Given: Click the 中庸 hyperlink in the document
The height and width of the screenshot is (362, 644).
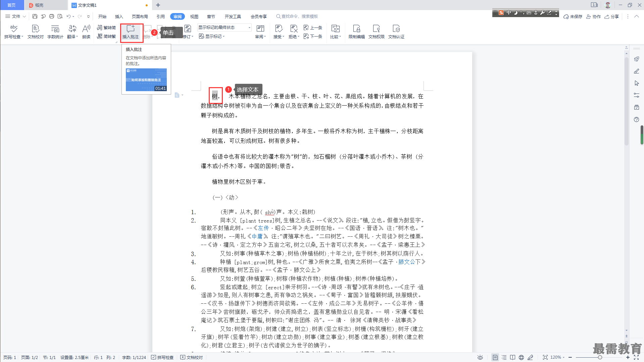Looking at the screenshot, I should [x=257, y=237].
